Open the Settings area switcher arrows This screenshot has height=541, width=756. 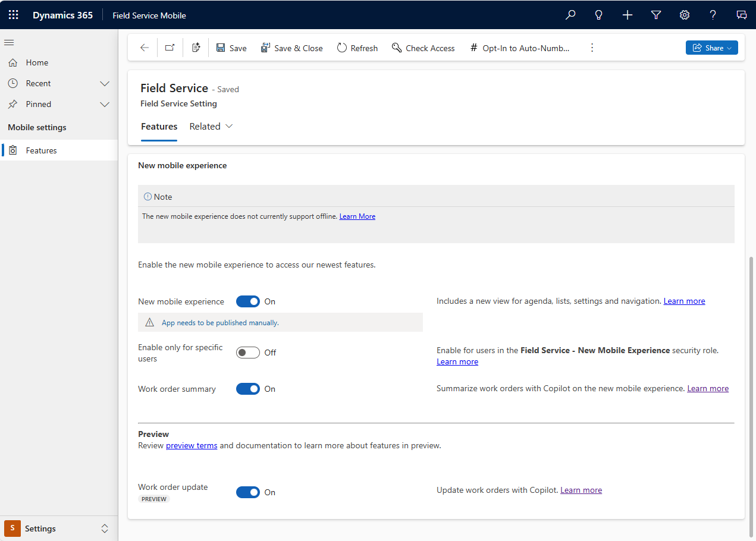[105, 529]
